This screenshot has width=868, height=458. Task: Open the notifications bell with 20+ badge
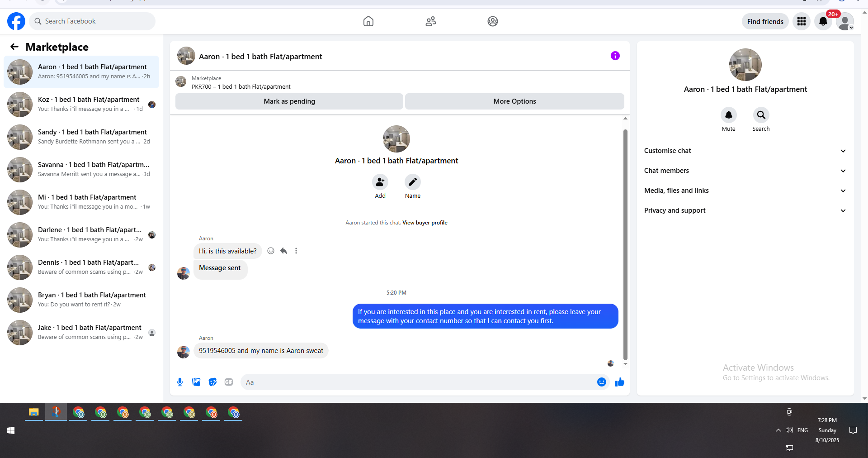(x=823, y=21)
